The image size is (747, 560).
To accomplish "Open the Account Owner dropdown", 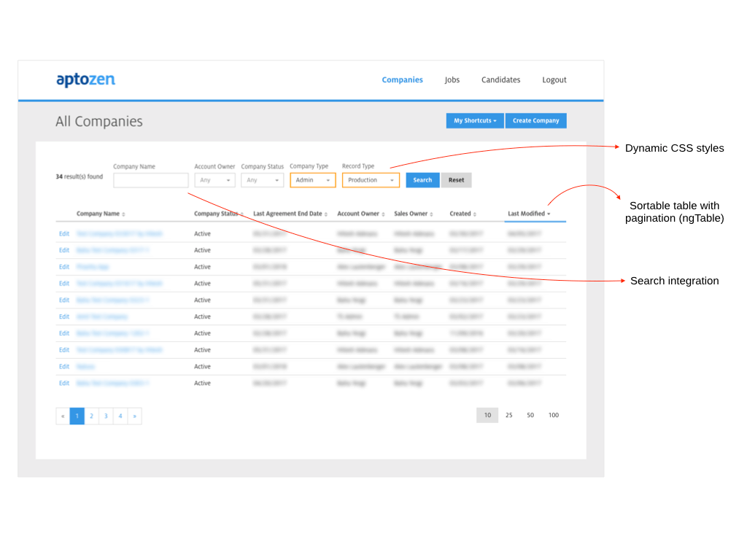I will click(x=214, y=180).
